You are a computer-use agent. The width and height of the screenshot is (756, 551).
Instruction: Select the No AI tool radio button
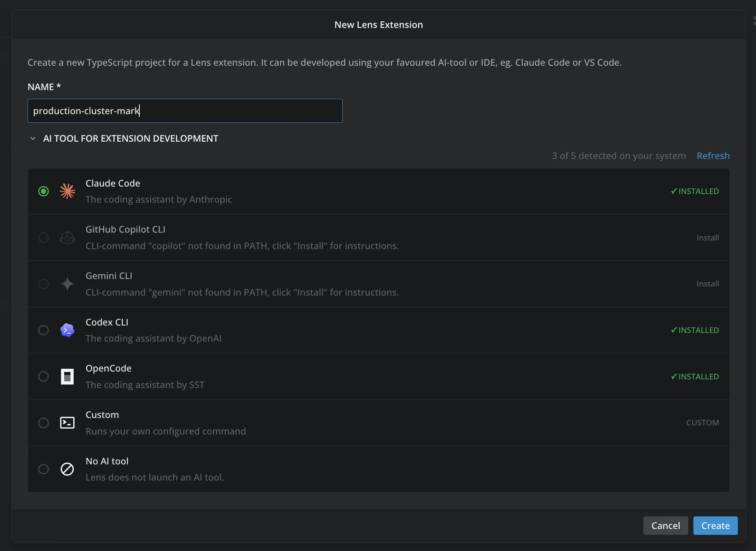(43, 469)
